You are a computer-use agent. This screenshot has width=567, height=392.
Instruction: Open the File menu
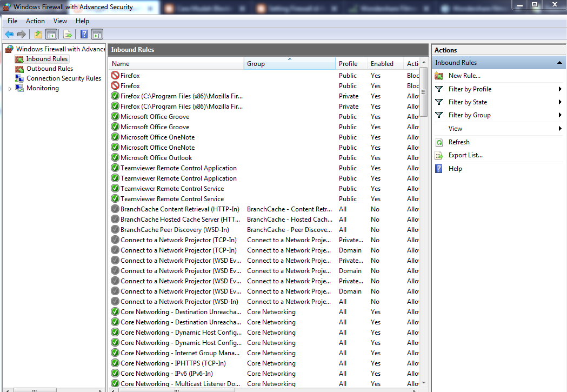(12, 21)
